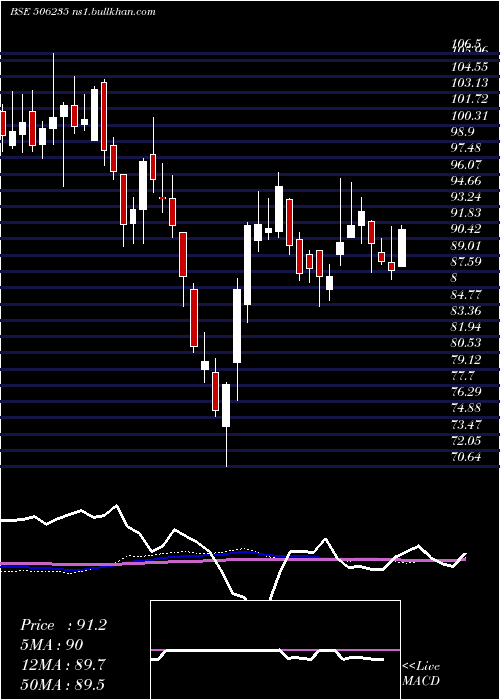Click the 74.88 price axis label
Image resolution: width=500 pixels, height=700 pixels.
(466, 408)
